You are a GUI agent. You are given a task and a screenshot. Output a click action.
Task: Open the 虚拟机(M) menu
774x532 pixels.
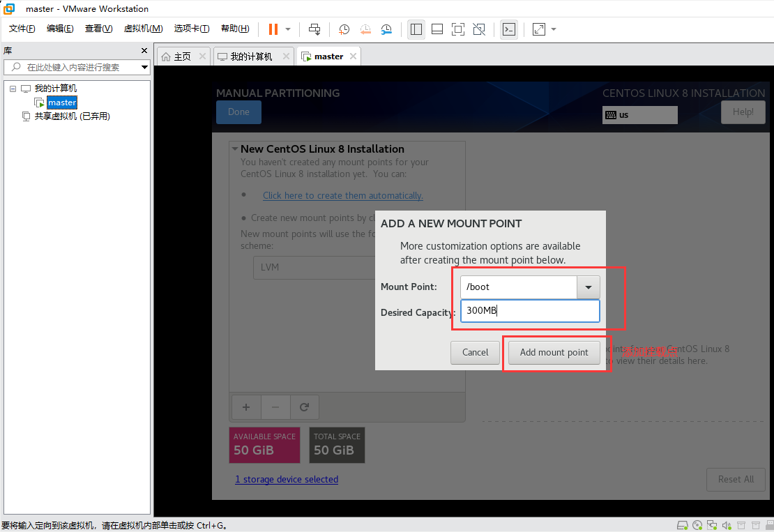(x=143, y=29)
